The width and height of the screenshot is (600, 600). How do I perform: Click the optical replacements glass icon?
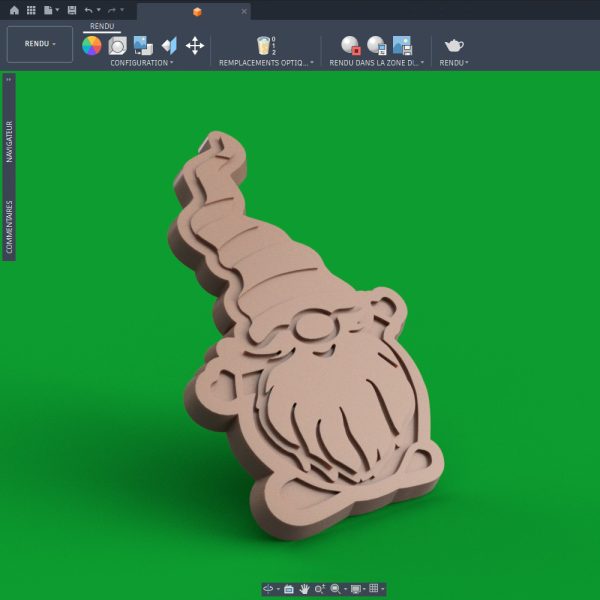(x=264, y=46)
